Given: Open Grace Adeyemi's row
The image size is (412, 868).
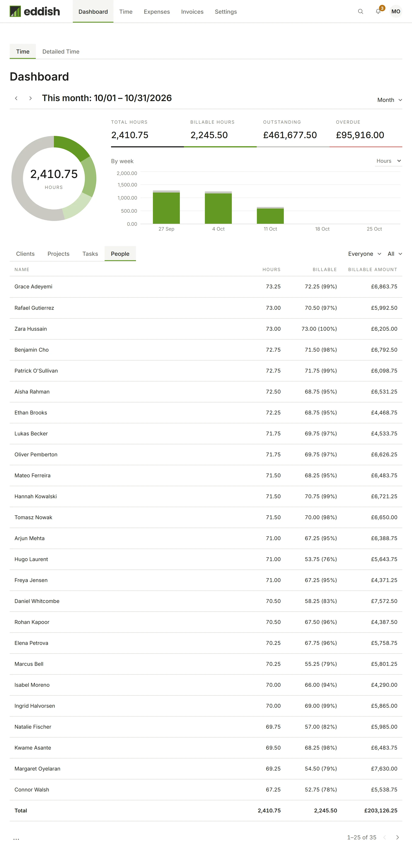Looking at the screenshot, I should point(206,287).
